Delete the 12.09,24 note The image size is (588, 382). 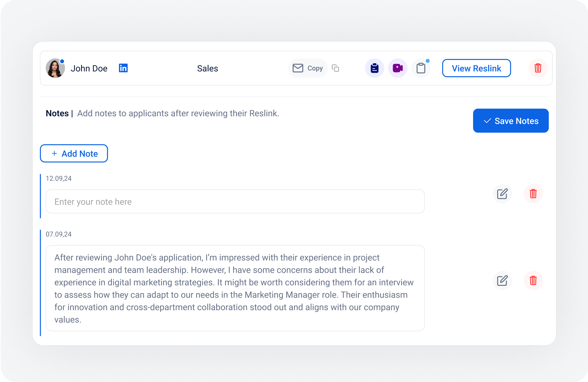coord(533,194)
